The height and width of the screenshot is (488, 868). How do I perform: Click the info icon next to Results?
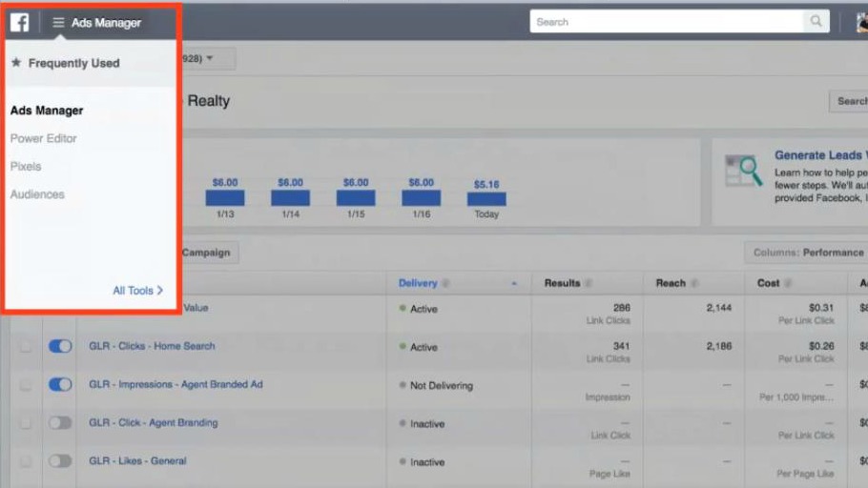(589, 283)
